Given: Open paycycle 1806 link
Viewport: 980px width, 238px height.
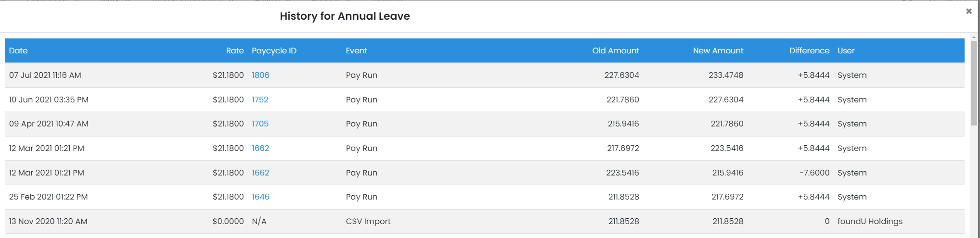Looking at the screenshot, I should pyautogui.click(x=260, y=75).
